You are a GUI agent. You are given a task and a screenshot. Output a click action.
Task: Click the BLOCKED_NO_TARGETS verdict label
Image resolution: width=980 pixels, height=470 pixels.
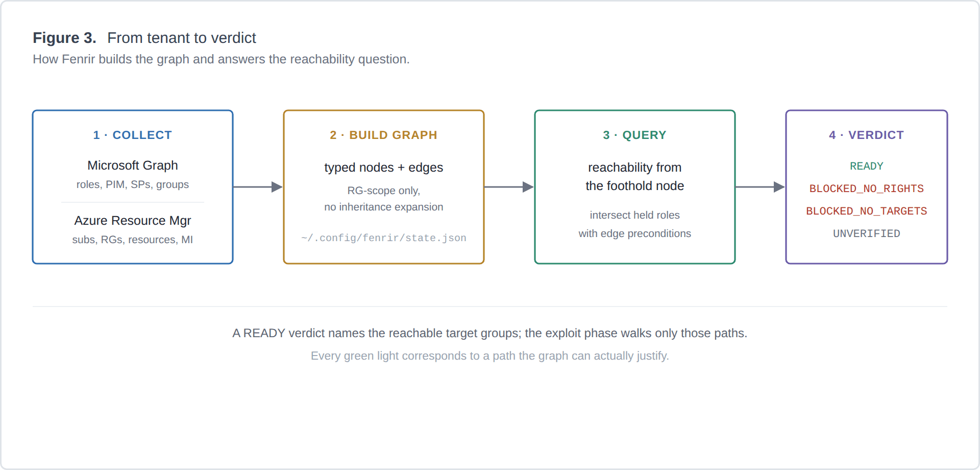coord(867,211)
